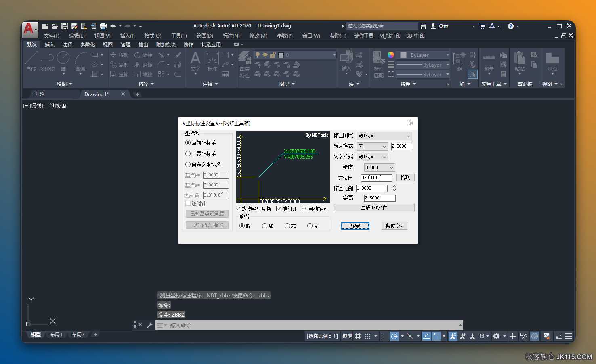Viewport: 596px width, 364px height.
Task: Click the 标注比例 up-down stepper
Action: (394, 188)
